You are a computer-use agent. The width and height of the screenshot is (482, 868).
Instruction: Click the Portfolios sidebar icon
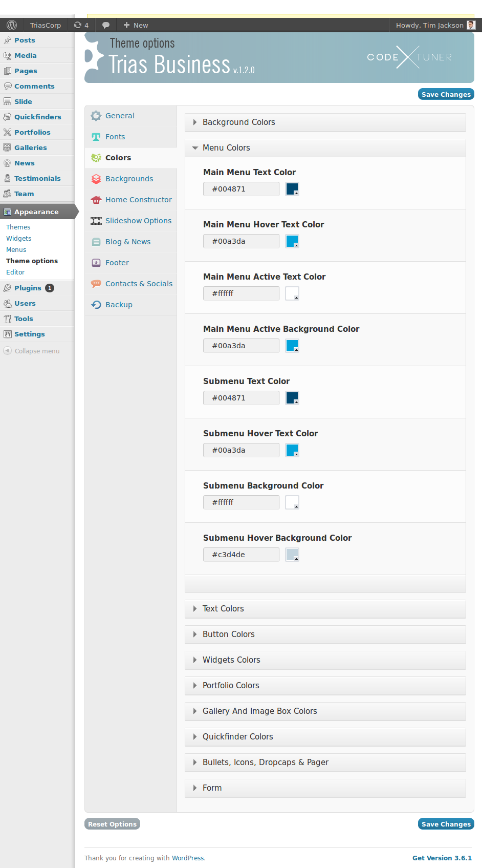pyautogui.click(x=8, y=132)
